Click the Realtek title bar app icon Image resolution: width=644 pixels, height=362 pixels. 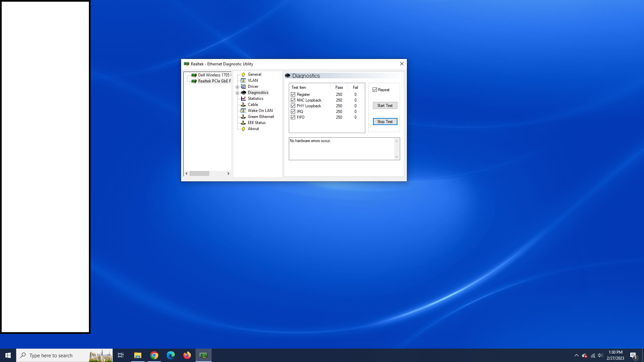(186, 64)
